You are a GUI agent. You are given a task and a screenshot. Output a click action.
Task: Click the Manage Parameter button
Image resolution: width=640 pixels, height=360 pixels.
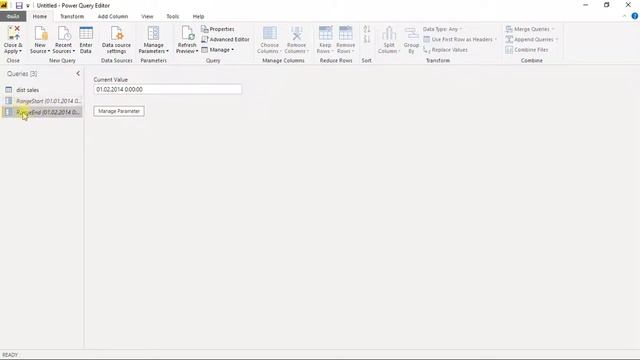tap(119, 111)
